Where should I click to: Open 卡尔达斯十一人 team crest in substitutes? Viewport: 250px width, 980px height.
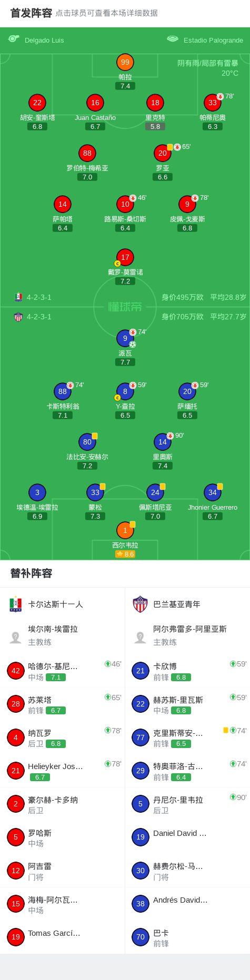coord(16,604)
